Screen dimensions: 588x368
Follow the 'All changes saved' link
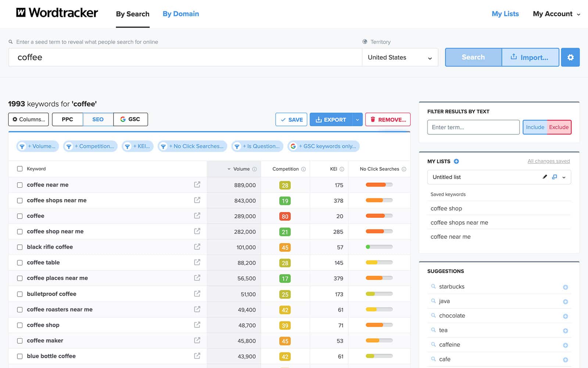(548, 161)
